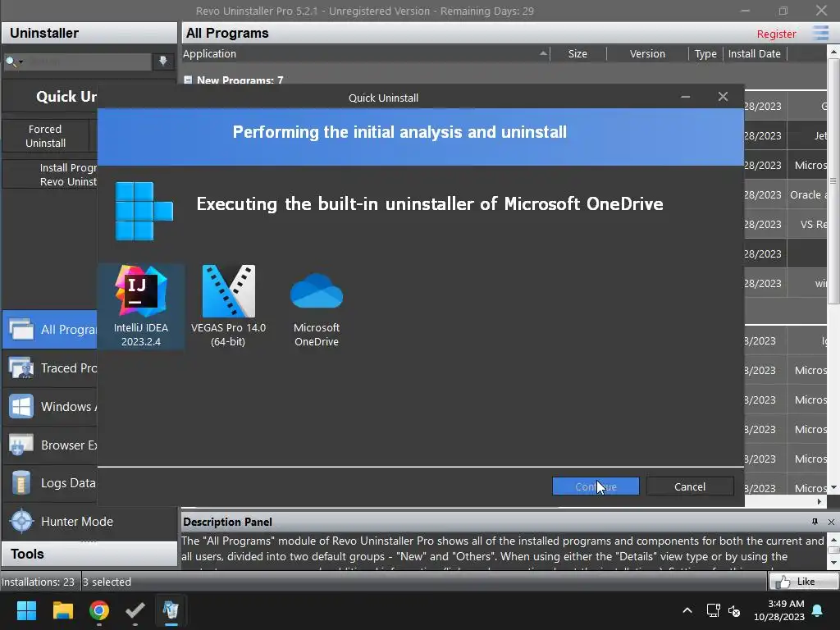
Task: Open Browser Extensions module in sidebar
Action: (x=50, y=445)
